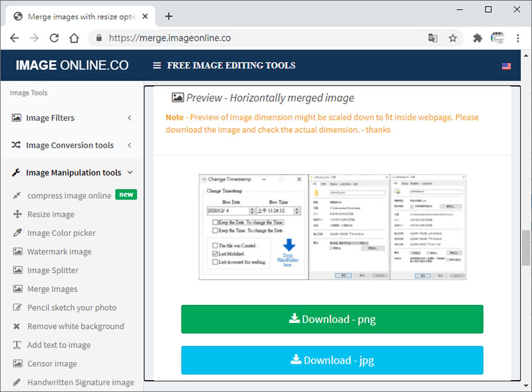Screen dimensions: 532x392
Task: Bookmark this page with the star icon
Action: click(453, 38)
